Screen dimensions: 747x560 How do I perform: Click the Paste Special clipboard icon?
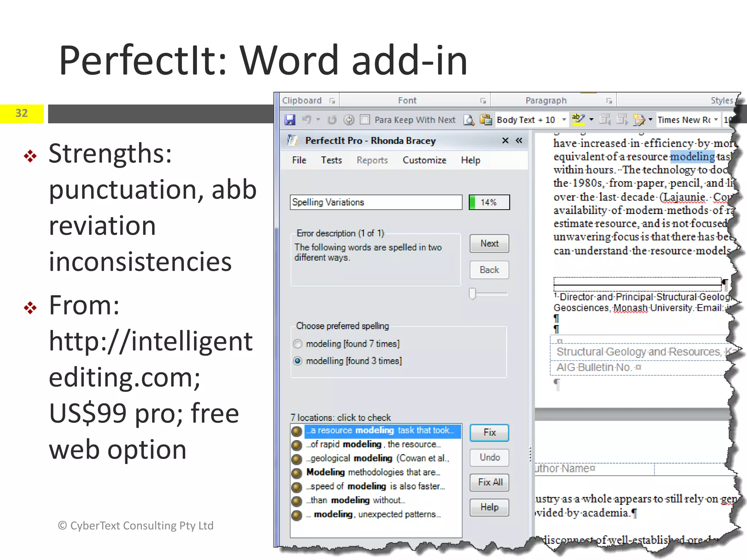(x=485, y=120)
